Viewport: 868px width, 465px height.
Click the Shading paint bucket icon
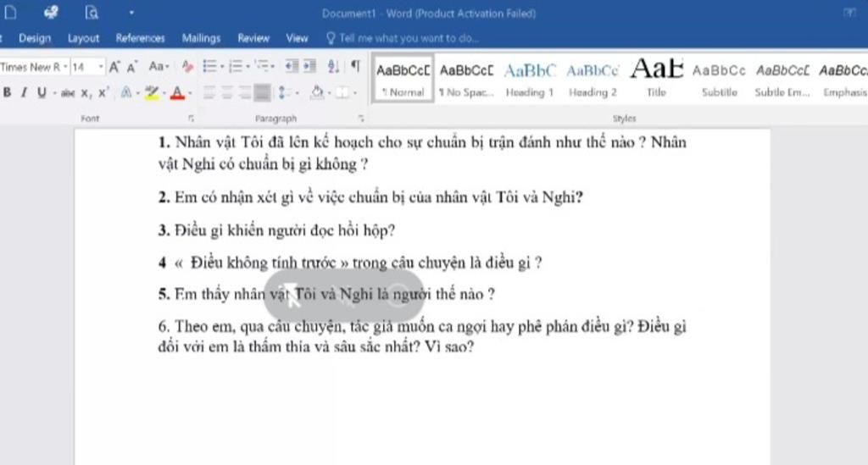coord(317,92)
